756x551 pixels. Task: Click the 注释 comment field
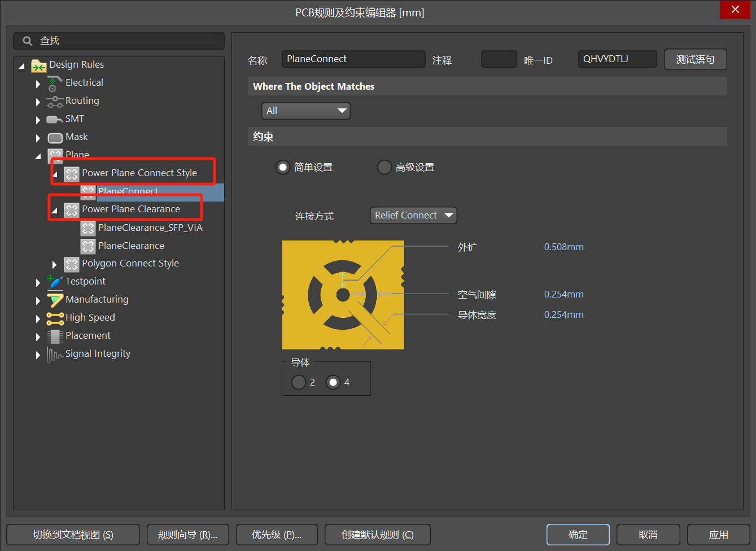[499, 59]
